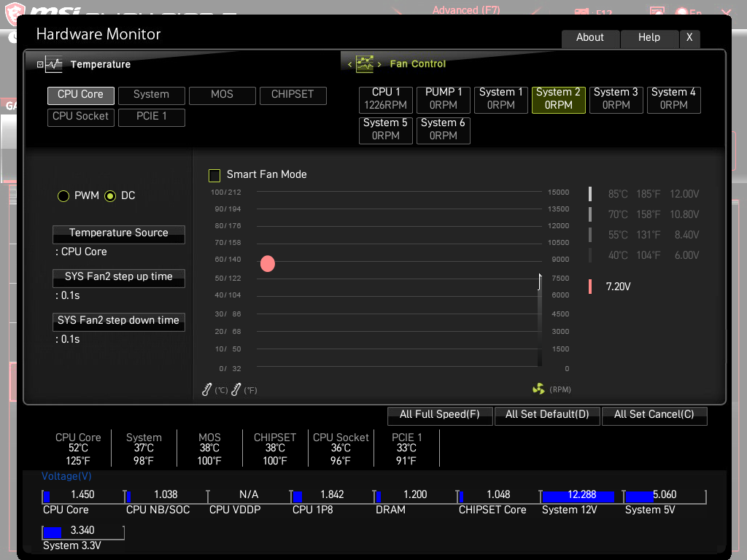Switch to the PUMP 1 fan tab
The height and width of the screenshot is (560, 747).
click(x=444, y=99)
